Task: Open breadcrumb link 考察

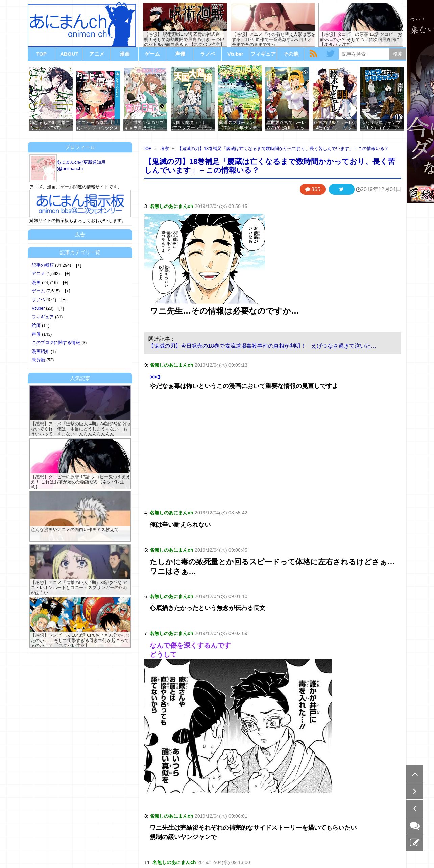Action: 165,149
